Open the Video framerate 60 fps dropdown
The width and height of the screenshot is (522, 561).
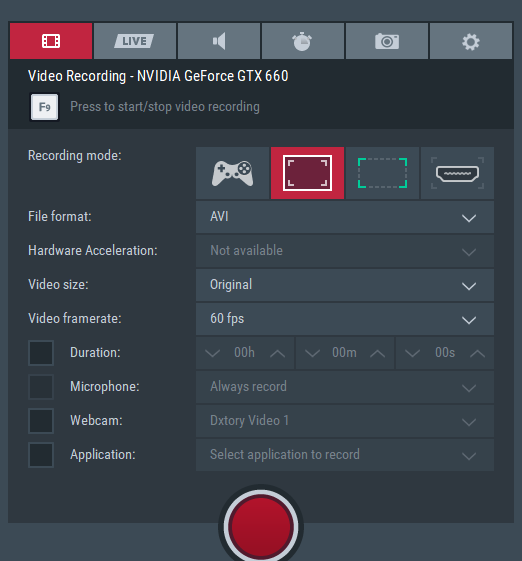click(x=345, y=319)
